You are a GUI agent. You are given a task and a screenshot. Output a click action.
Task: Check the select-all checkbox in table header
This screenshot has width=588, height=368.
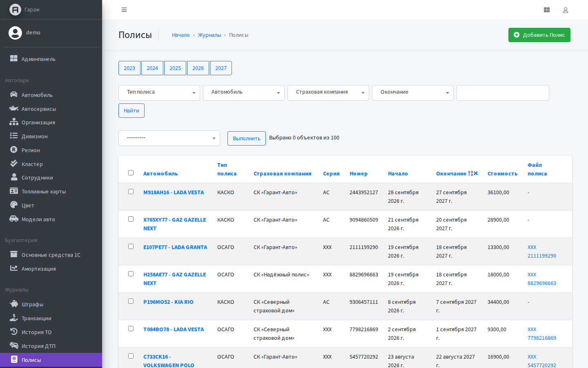131,173
